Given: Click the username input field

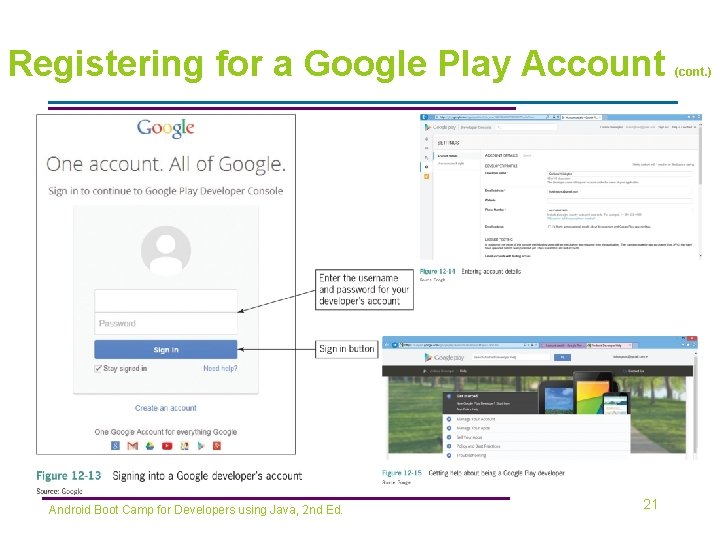Looking at the screenshot, I should coord(166,300).
